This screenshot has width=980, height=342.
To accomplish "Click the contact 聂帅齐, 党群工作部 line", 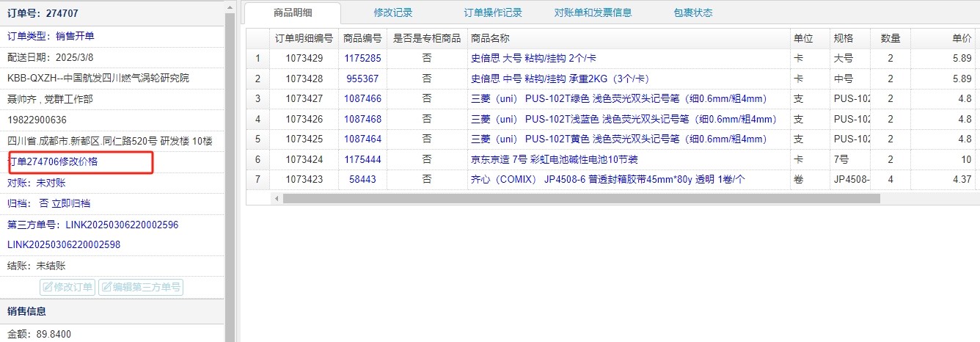I will pyautogui.click(x=50, y=99).
